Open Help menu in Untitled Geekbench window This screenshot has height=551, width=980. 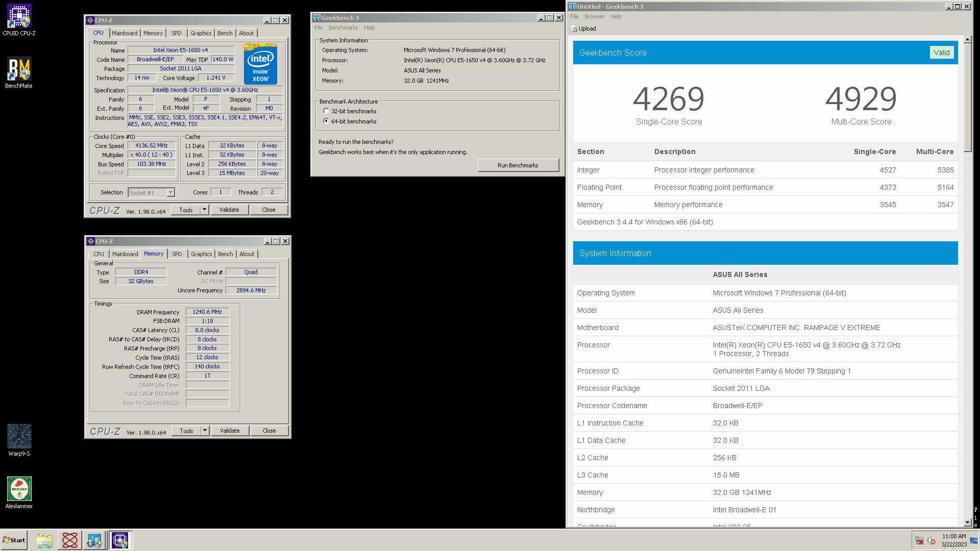[x=616, y=16]
